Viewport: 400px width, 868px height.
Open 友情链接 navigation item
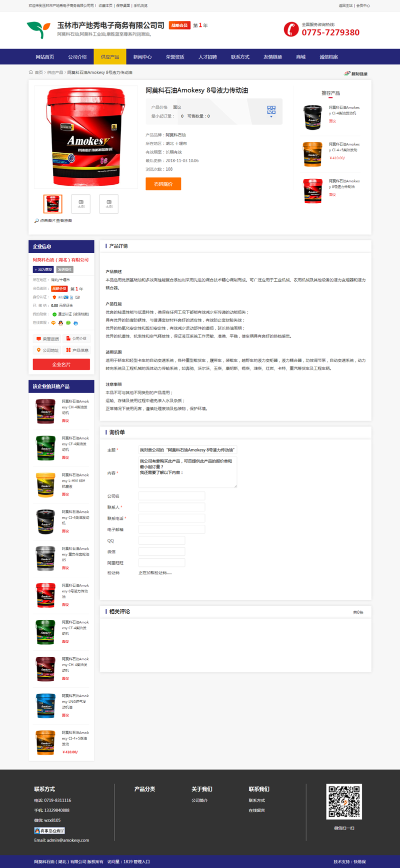tap(272, 57)
